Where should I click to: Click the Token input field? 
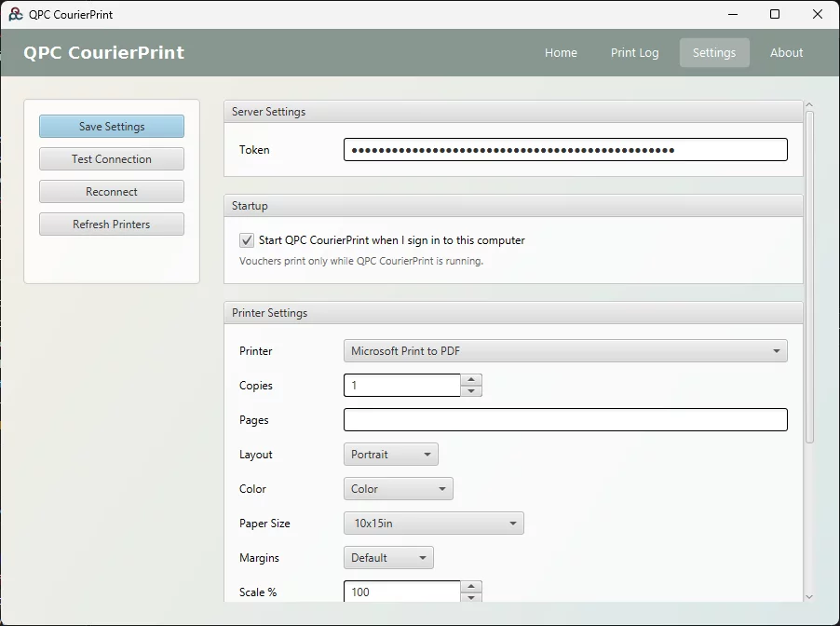coord(565,150)
